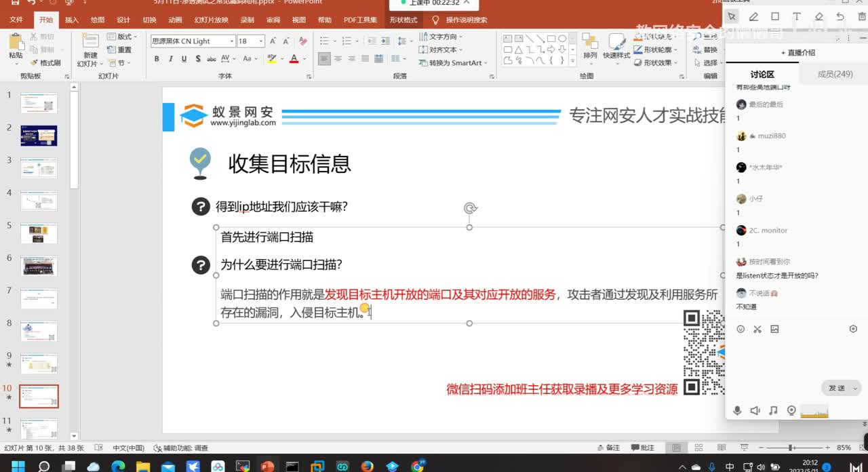Open slide 2 thumbnail

[39, 136]
